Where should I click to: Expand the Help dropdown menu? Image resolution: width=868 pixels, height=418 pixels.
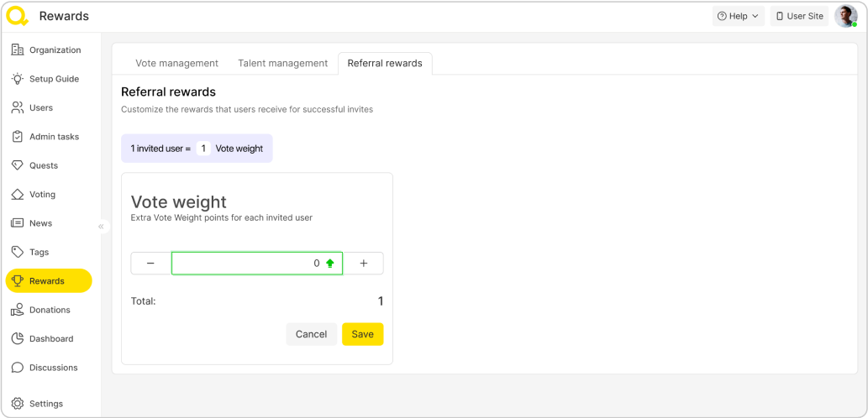point(738,16)
